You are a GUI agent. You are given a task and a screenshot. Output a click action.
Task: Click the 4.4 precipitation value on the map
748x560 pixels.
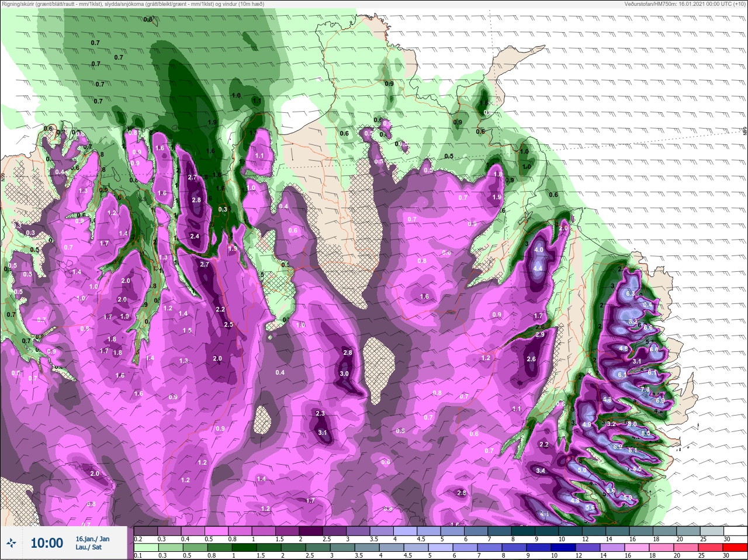click(538, 268)
